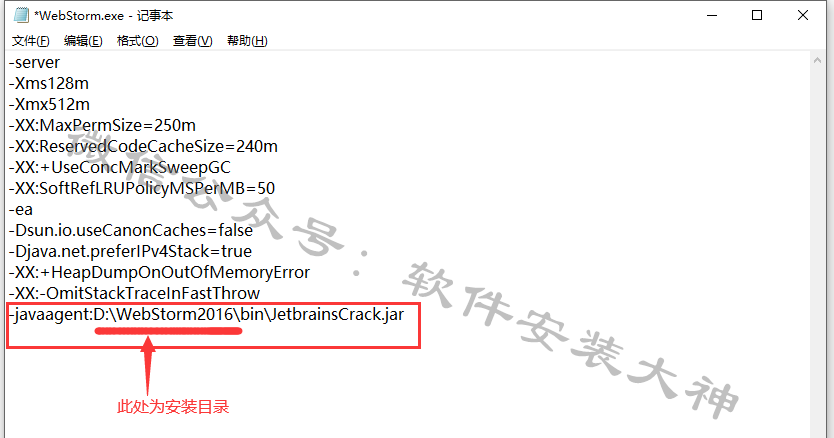
Task: Place cursor at end of -Xms128m line
Action: pyautogui.click(x=89, y=84)
